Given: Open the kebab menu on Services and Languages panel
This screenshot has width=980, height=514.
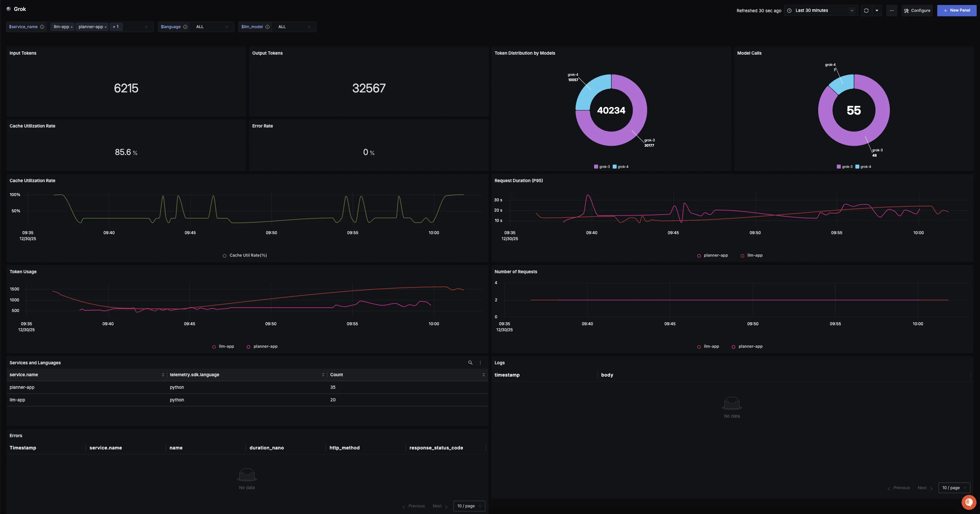Looking at the screenshot, I should [x=480, y=363].
